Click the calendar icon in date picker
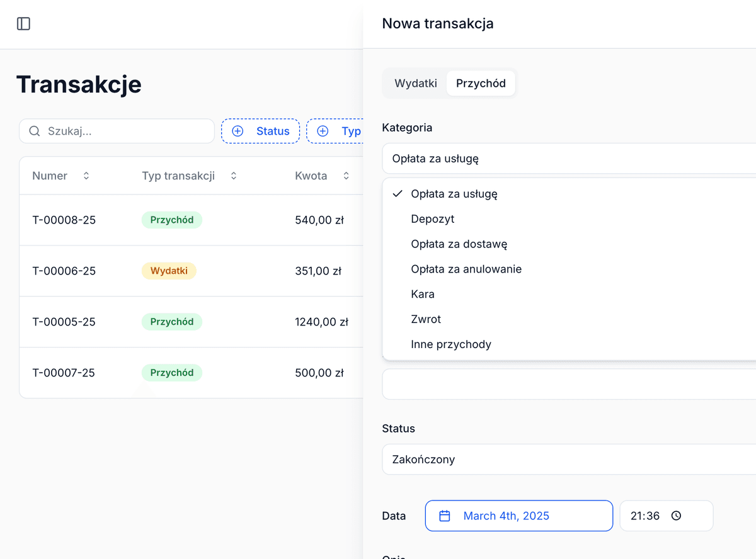This screenshot has width=756, height=559. (x=445, y=516)
